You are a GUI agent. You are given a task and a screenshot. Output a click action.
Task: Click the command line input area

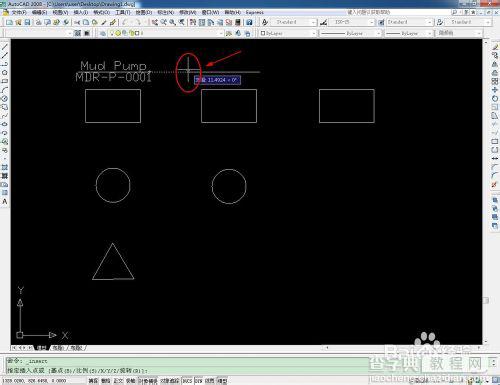[187, 366]
